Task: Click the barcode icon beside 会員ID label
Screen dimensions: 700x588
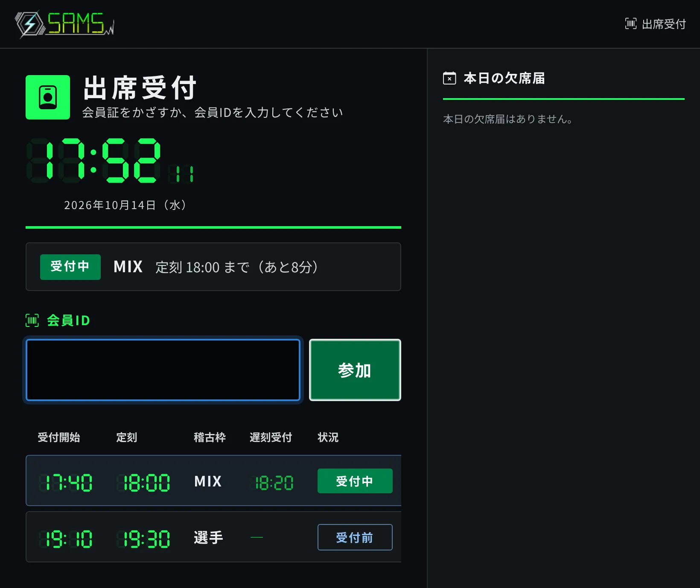Action: [32, 320]
